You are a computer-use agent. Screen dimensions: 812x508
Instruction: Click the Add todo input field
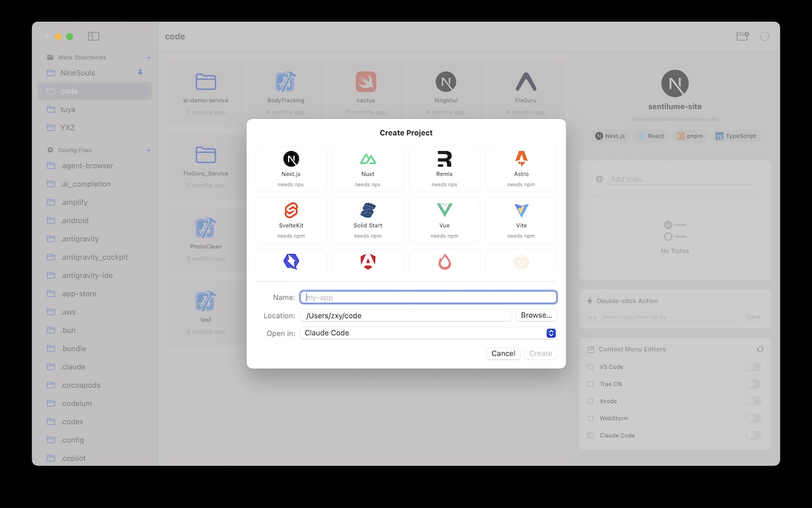point(682,179)
